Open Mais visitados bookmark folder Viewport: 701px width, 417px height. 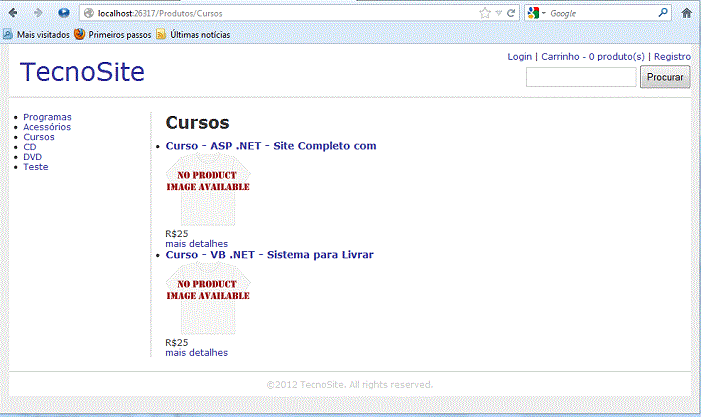click(x=36, y=34)
